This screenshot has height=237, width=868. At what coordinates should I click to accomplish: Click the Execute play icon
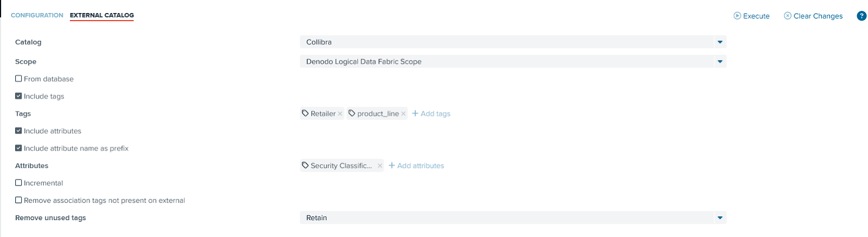pyautogui.click(x=737, y=16)
